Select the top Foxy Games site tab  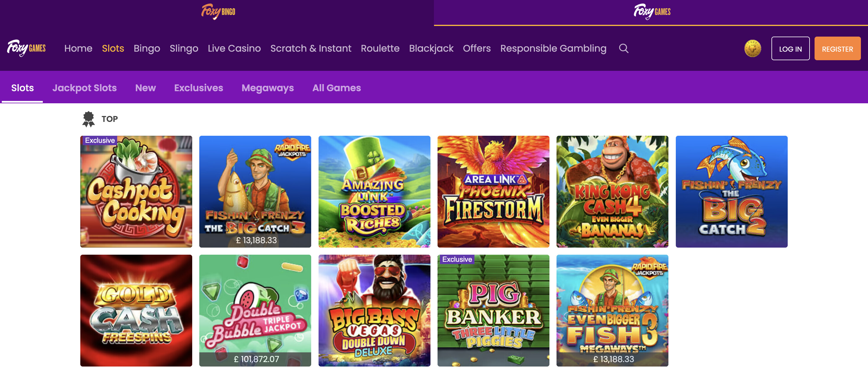651,12
